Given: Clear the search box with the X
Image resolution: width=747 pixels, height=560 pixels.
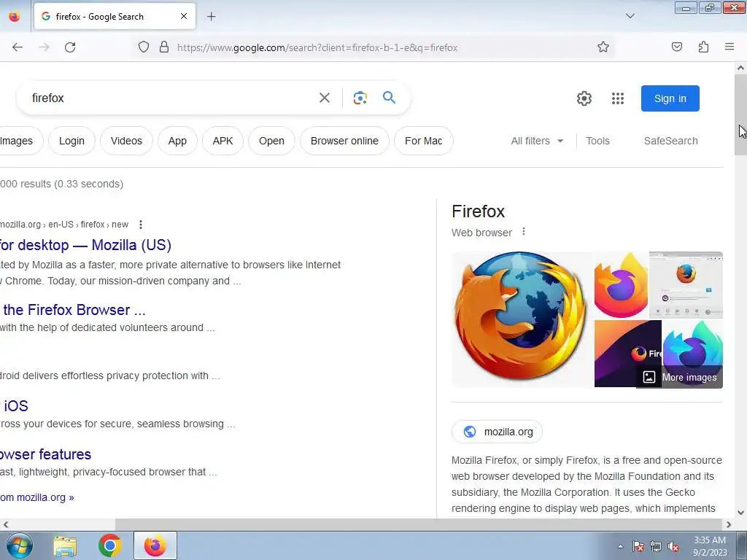Looking at the screenshot, I should pos(325,98).
